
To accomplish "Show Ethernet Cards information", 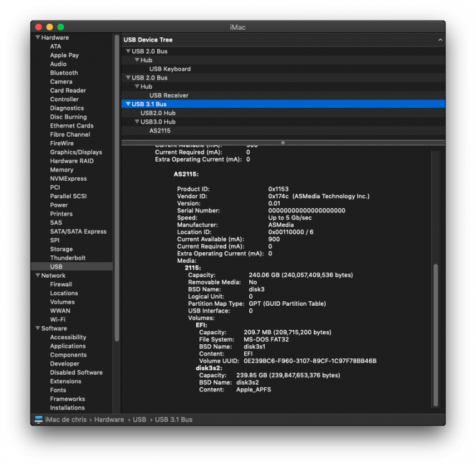I will click(x=71, y=126).
